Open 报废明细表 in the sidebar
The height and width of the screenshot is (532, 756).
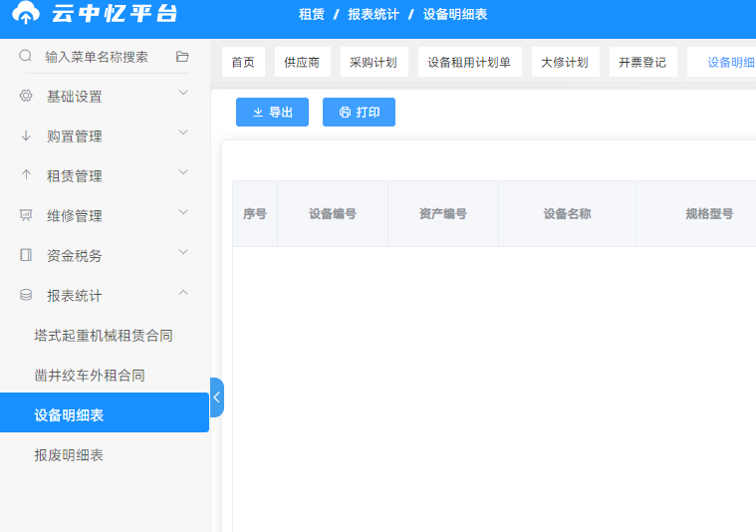[69, 455]
